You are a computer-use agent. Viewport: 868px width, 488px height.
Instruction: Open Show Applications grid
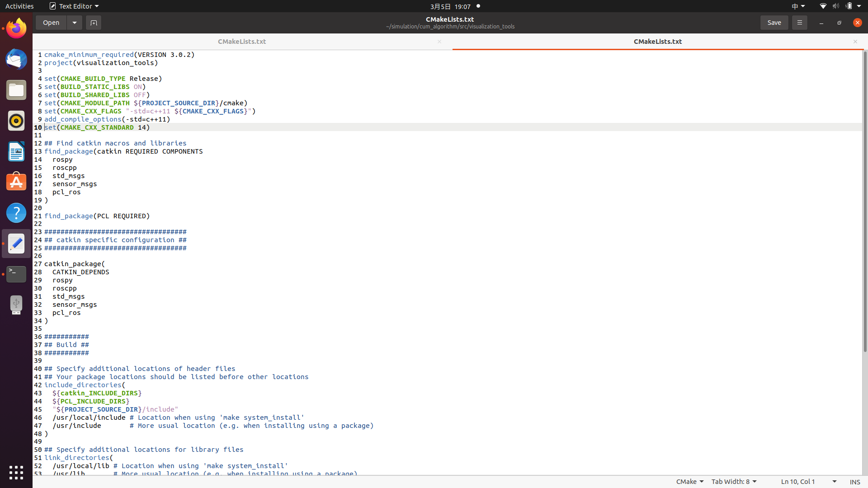pos(16,472)
